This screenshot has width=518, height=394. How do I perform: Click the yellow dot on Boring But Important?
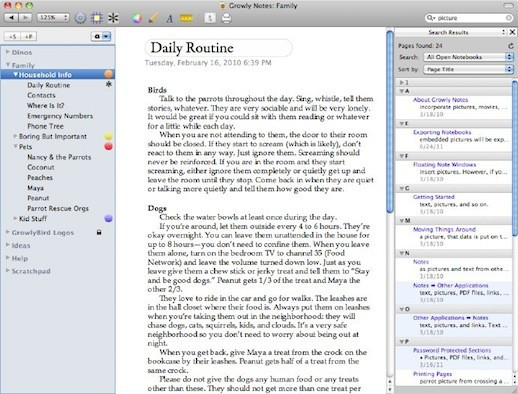point(108,136)
